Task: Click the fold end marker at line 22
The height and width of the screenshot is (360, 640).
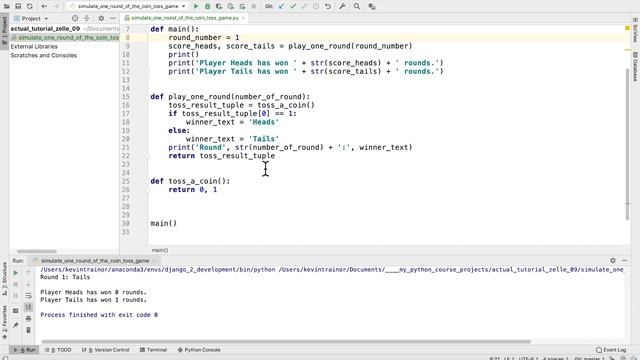Action: tap(148, 156)
